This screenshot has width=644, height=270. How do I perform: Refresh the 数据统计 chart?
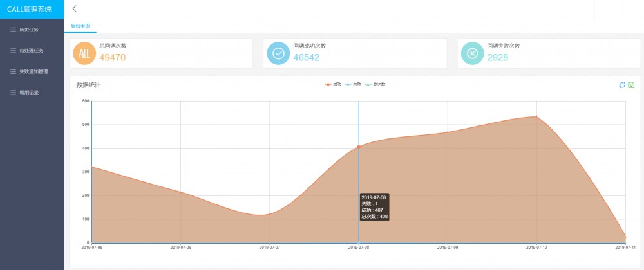(x=622, y=85)
